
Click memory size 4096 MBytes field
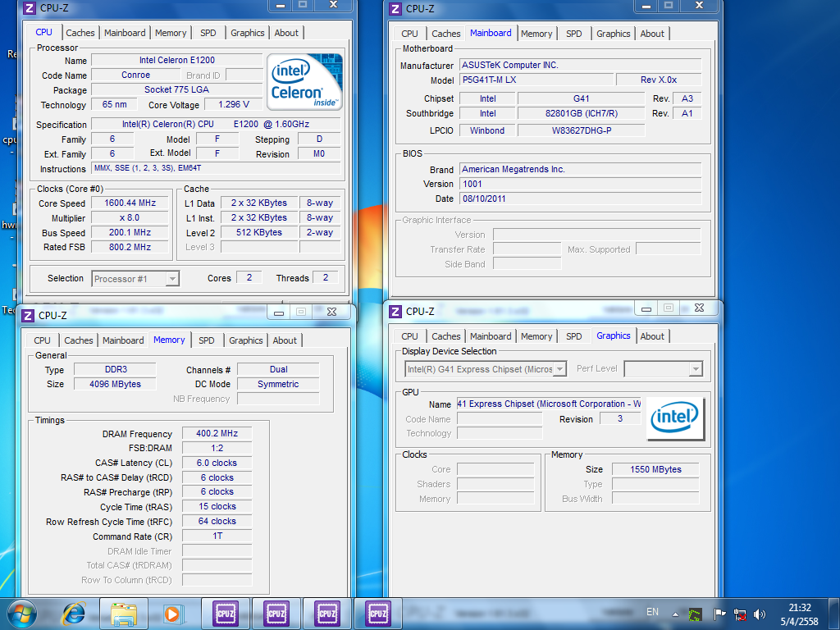pyautogui.click(x=115, y=384)
